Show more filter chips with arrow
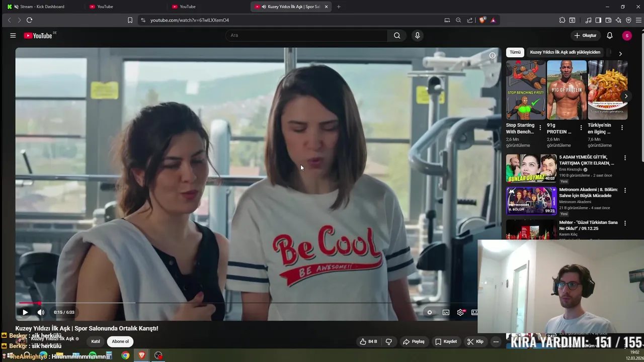Image resolution: width=644 pixels, height=362 pixels. [x=620, y=53]
